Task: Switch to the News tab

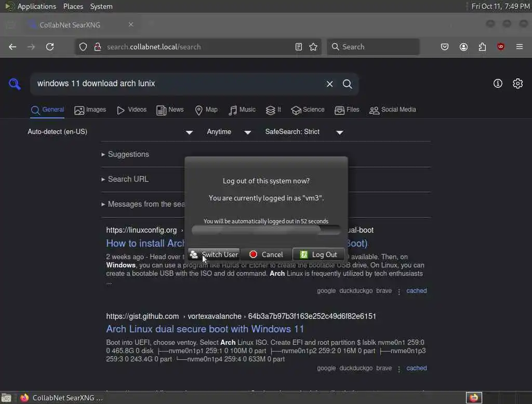Action: coord(170,110)
